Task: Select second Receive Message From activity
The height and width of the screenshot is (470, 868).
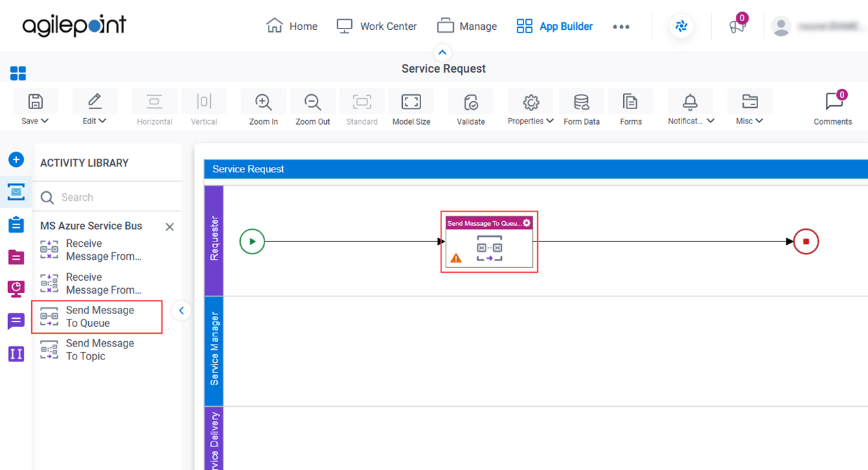Action: tap(92, 283)
